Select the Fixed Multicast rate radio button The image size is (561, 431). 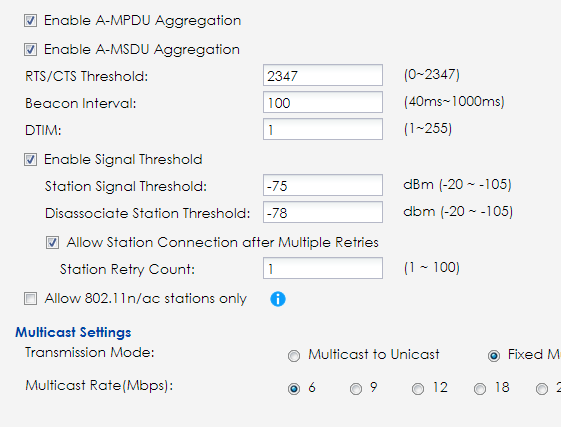pos(494,356)
